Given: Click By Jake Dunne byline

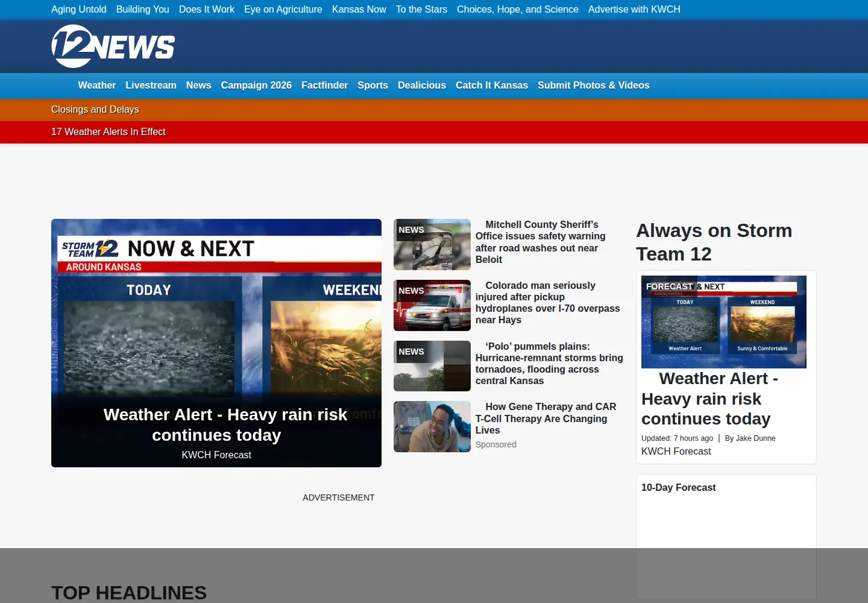Looking at the screenshot, I should tap(750, 438).
